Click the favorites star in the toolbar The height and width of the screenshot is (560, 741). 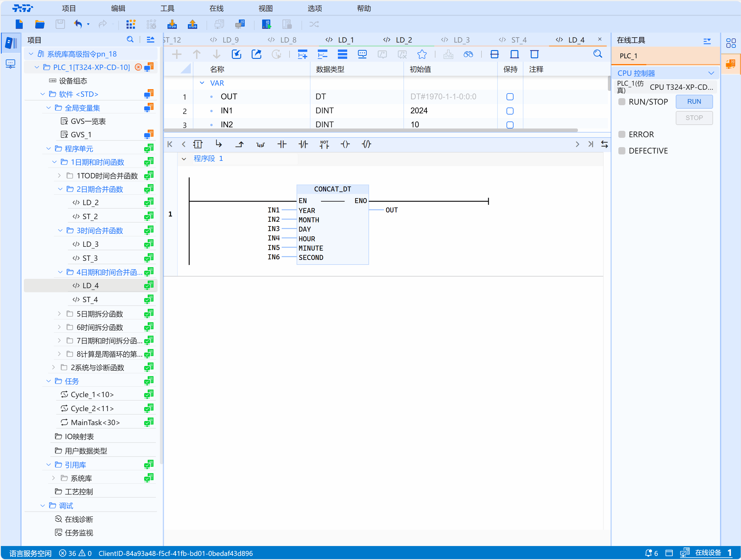422,54
